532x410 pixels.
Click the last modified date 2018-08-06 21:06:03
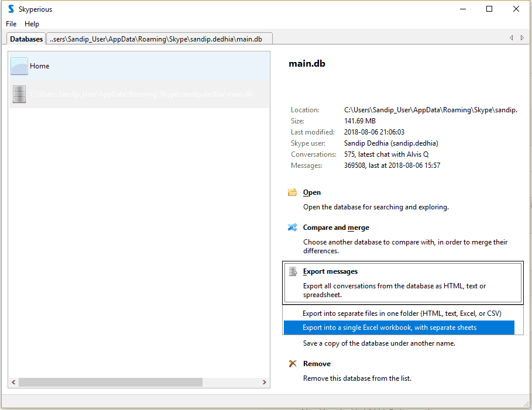point(374,132)
